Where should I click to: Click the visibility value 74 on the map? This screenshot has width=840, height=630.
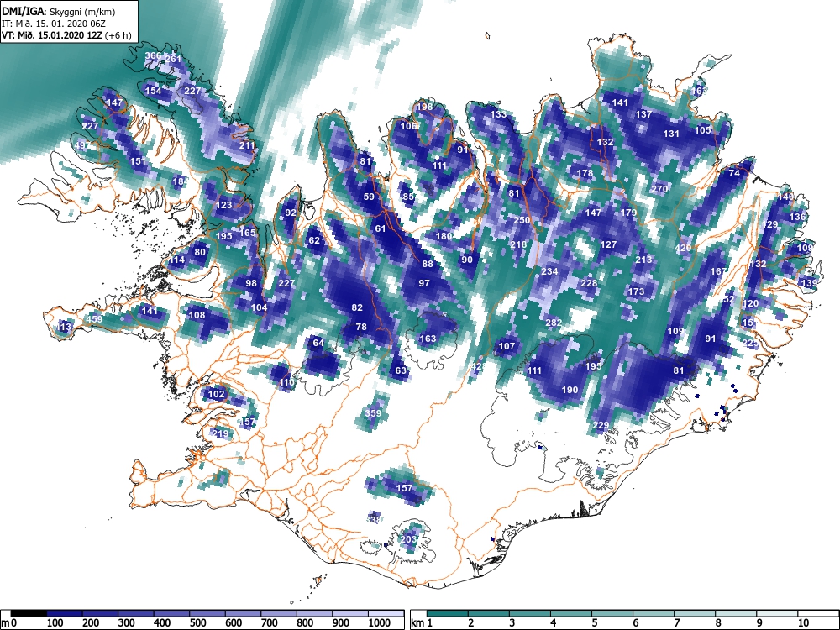tap(734, 174)
